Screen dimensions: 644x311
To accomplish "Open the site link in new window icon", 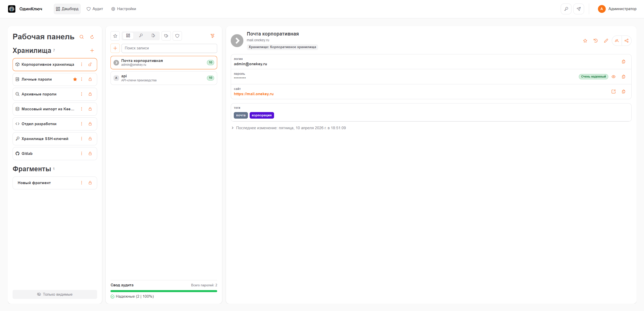I will coord(613,92).
